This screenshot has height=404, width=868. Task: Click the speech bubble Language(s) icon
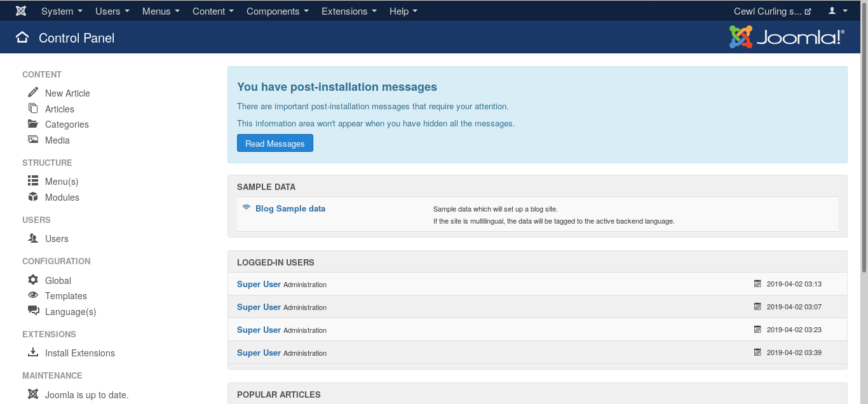coord(33,311)
